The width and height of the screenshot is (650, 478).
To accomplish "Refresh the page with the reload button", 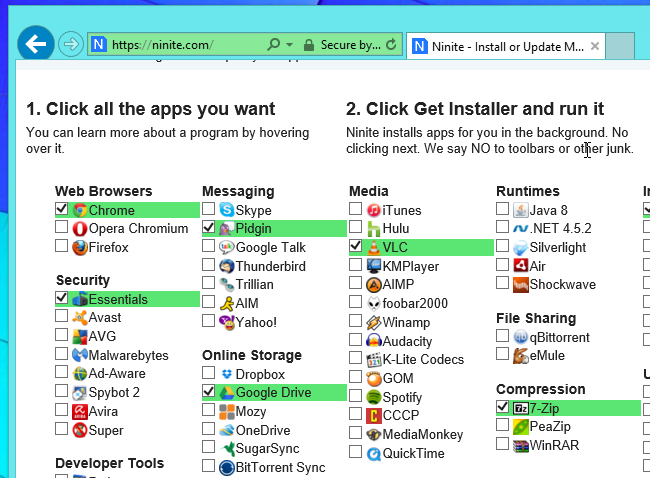I will pos(391,44).
